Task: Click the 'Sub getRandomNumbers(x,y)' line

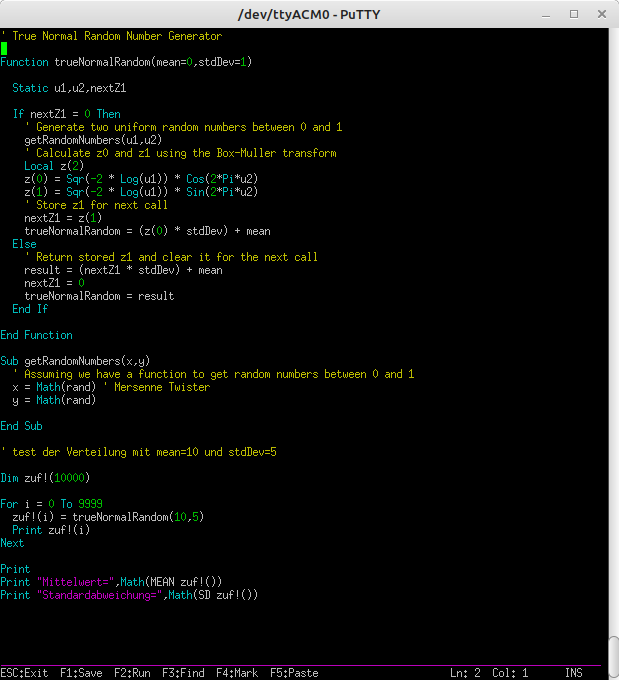Action: (x=75, y=361)
